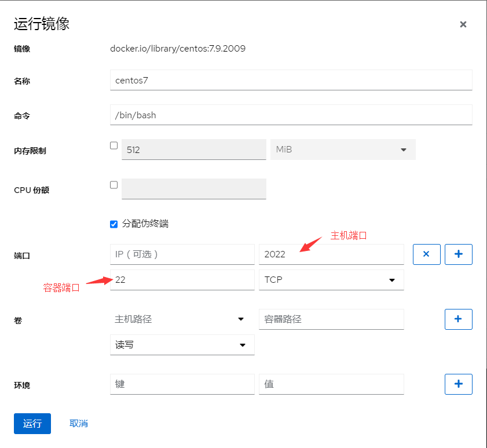This screenshot has width=487, height=448.
Task: Close the 运行镜像 dialog
Action: pos(463,24)
